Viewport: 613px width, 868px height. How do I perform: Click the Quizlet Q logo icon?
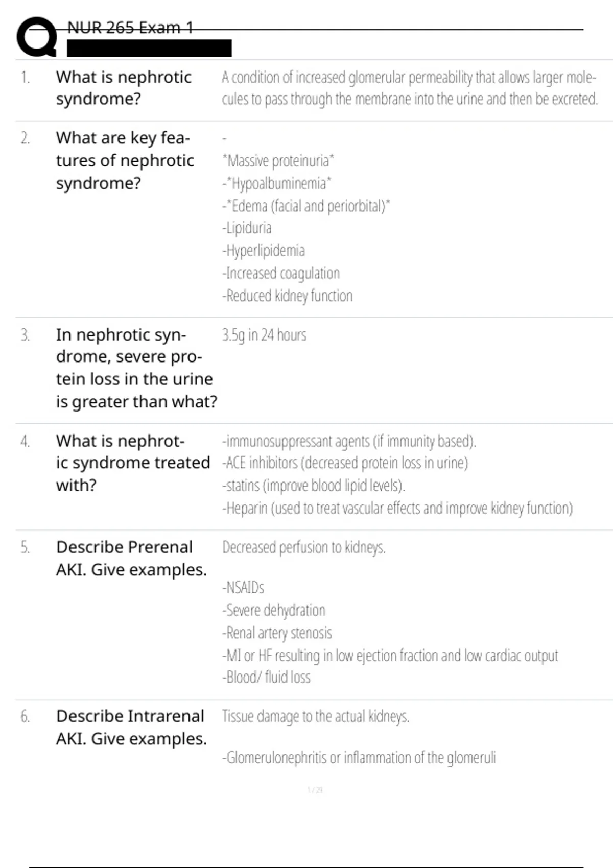pos(37,37)
